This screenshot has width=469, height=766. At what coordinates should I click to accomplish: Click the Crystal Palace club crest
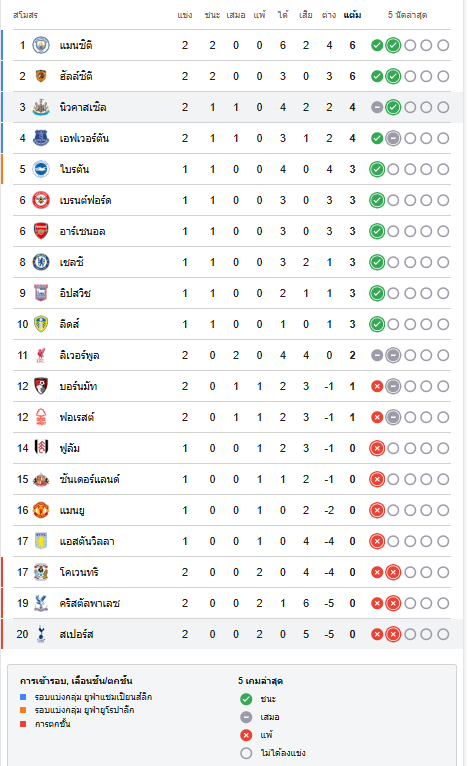pyautogui.click(x=41, y=603)
